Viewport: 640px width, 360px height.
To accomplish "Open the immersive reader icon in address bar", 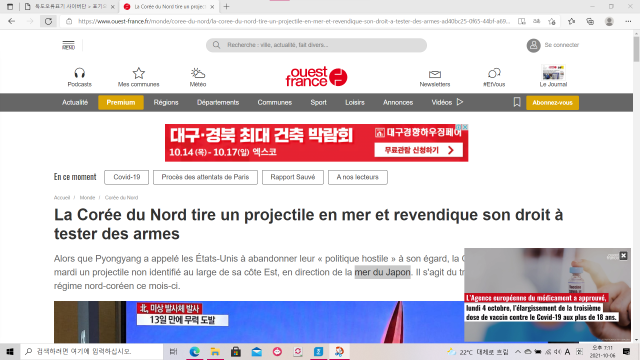I will click(x=522, y=21).
